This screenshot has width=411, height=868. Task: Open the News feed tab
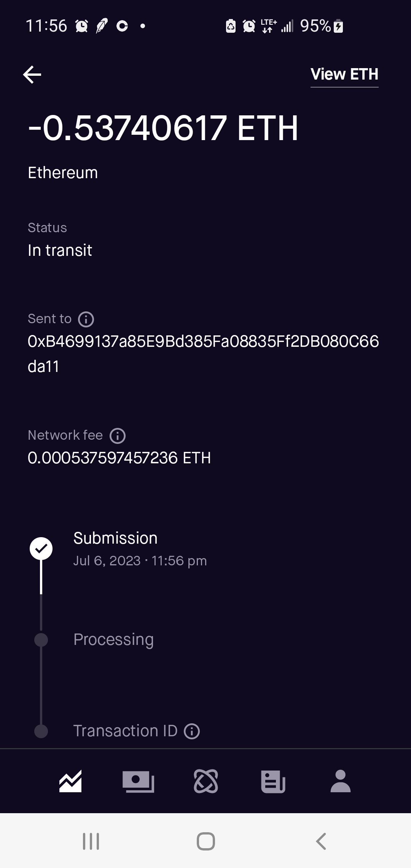click(273, 781)
